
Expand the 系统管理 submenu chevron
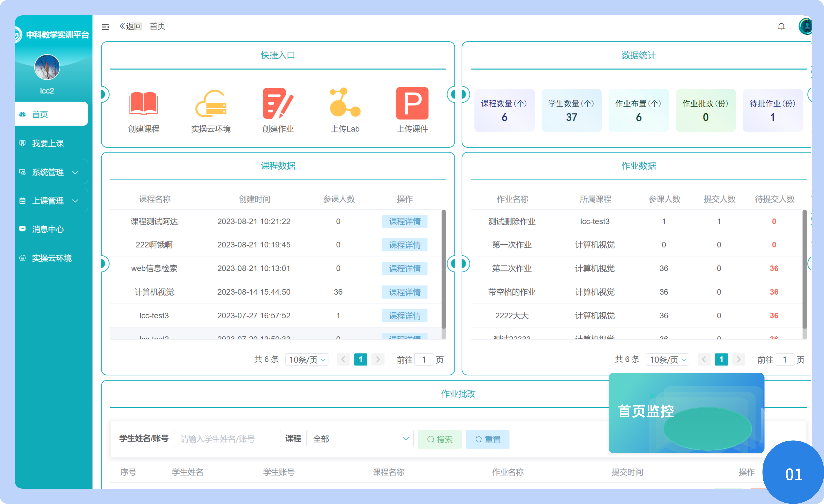click(76, 173)
